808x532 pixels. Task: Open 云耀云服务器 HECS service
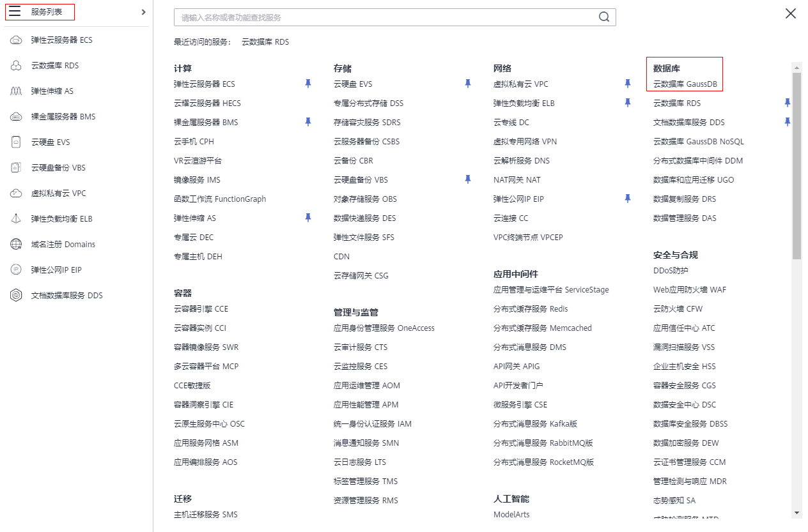click(x=207, y=103)
